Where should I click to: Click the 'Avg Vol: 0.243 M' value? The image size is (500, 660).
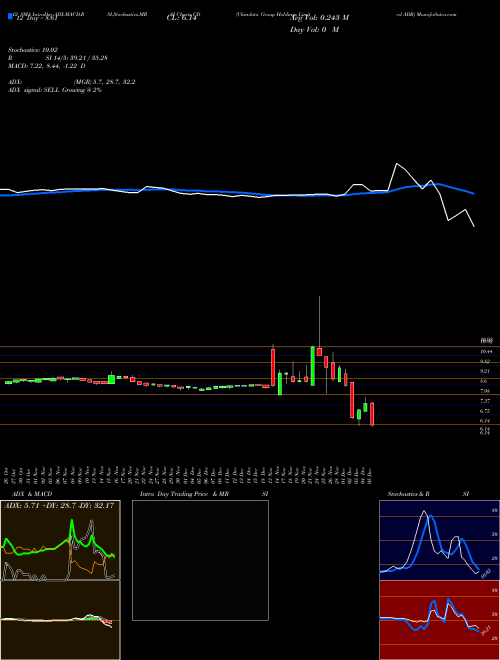[x=319, y=18]
